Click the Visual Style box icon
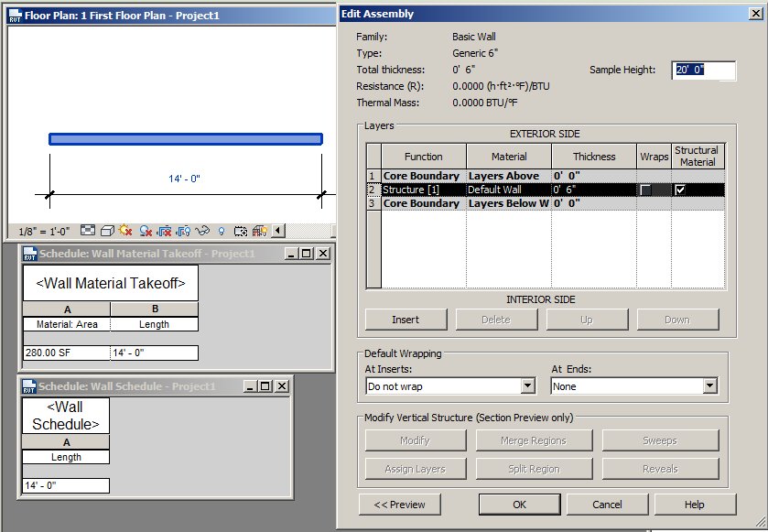This screenshot has width=768, height=532. pyautogui.click(x=107, y=231)
